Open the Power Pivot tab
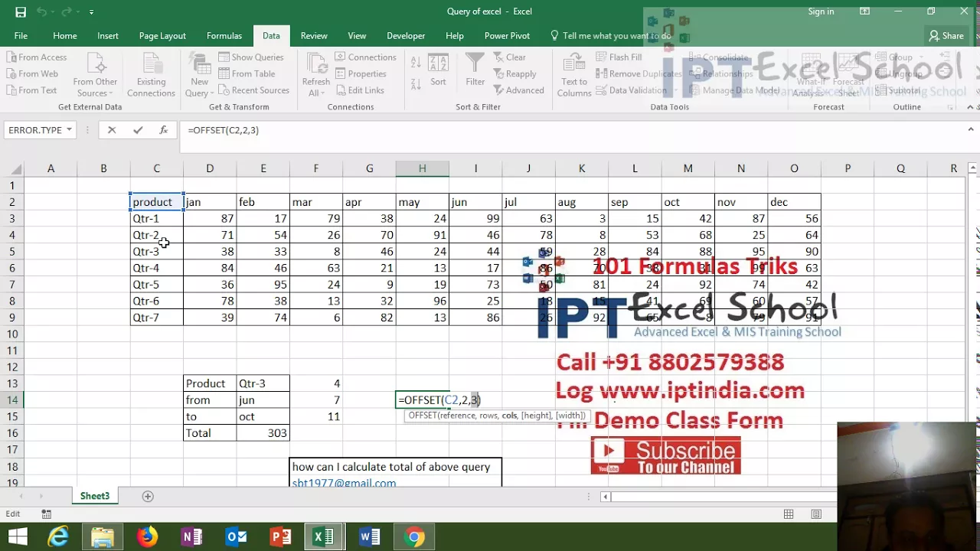The image size is (980, 551). point(508,36)
